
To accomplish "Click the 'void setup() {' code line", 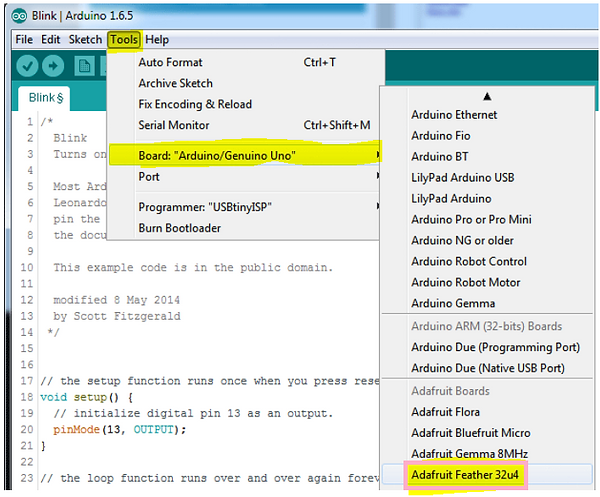I will pos(86,397).
